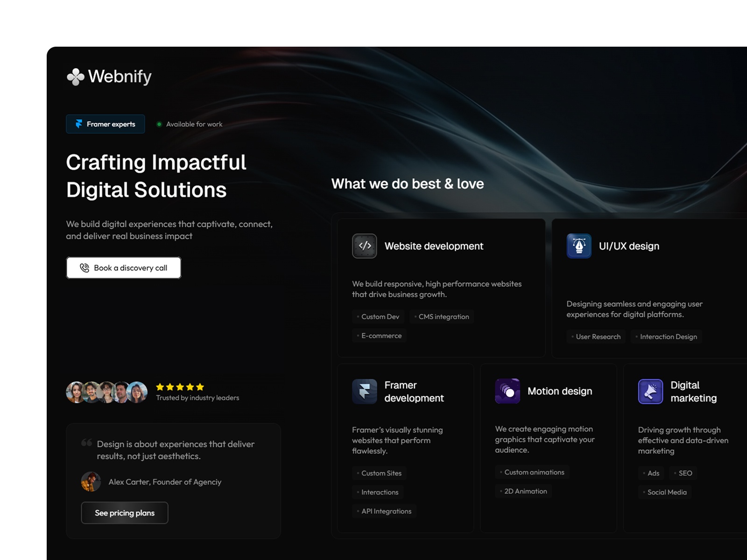The image size is (747, 560).
Task: Click the five-star rating icons
Action: (x=180, y=387)
